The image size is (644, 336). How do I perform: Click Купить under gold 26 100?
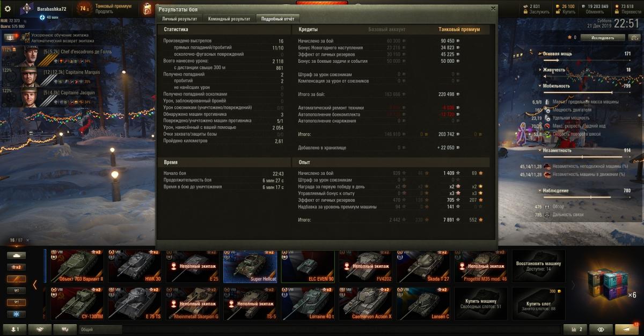568,12
